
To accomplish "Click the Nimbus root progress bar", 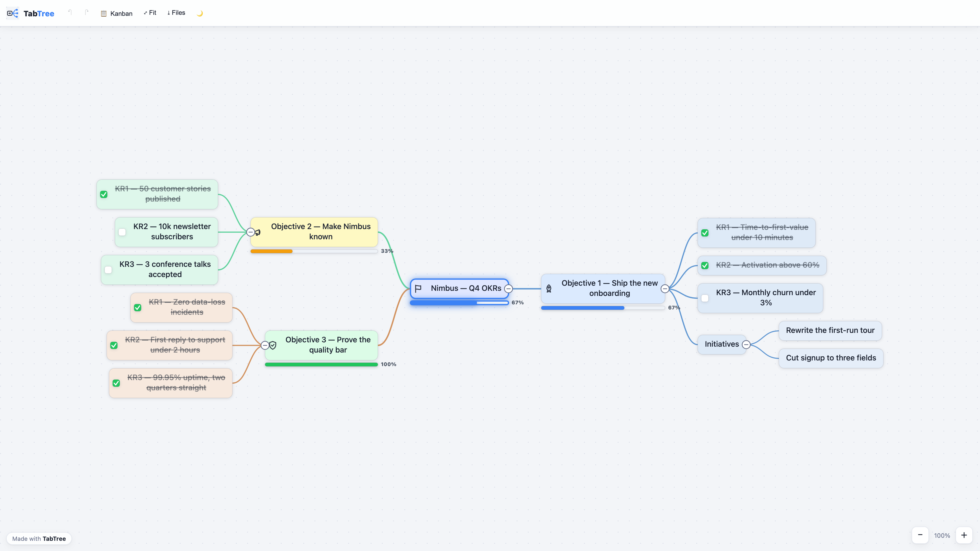I will click(459, 303).
